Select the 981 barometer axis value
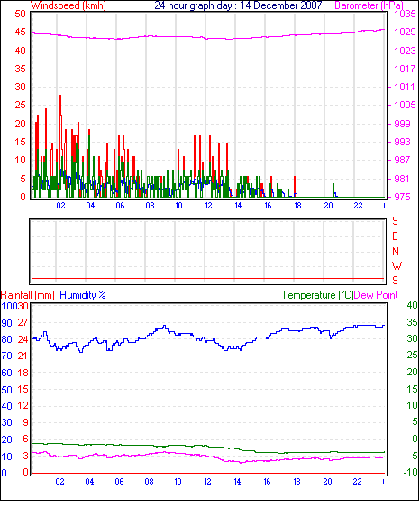Viewport: 420px width, 508px height. point(402,179)
